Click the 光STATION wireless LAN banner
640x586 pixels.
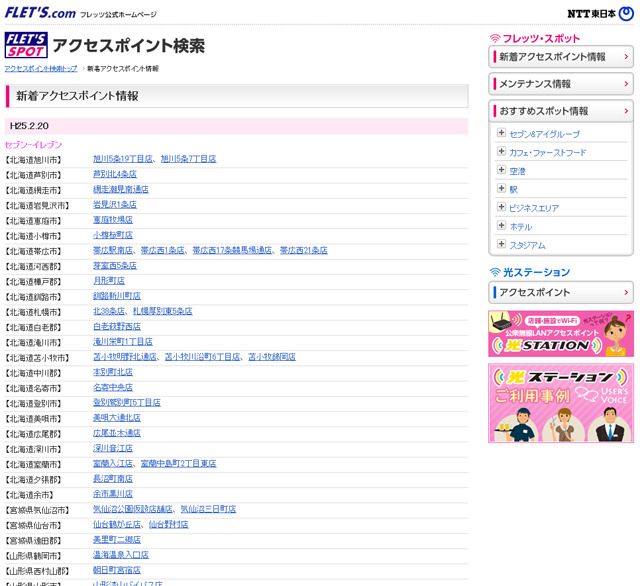[561, 333]
